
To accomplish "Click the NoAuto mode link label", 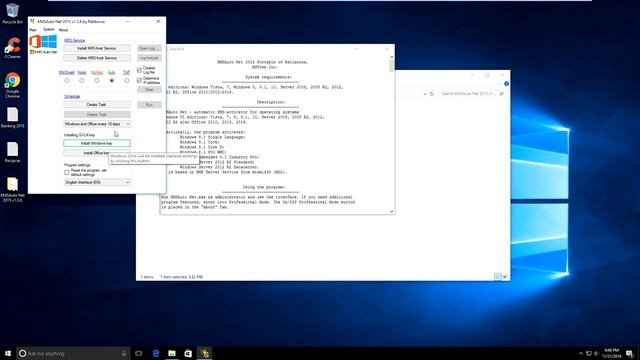I will pyautogui.click(x=97, y=73).
